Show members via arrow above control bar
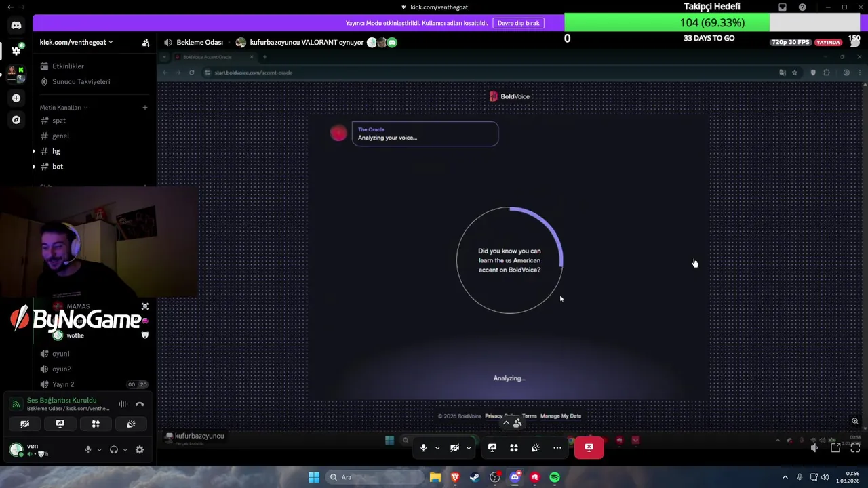 pos(511,423)
